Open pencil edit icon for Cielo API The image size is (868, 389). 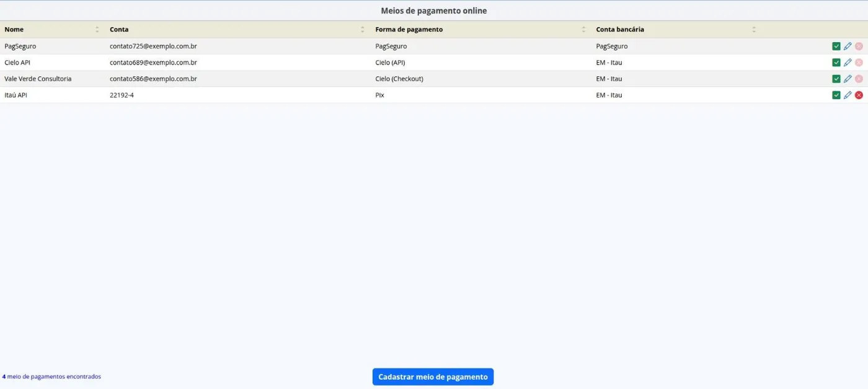tap(848, 62)
